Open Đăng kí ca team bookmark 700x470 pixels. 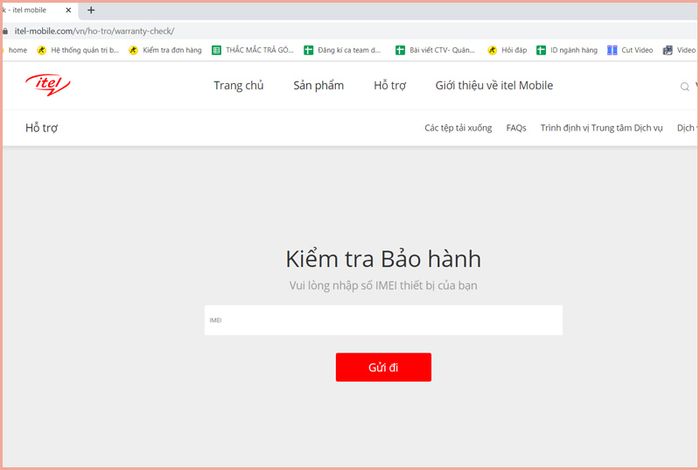(342, 50)
